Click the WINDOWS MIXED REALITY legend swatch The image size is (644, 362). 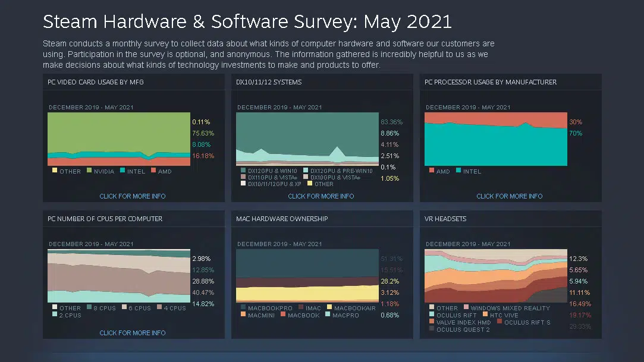click(x=466, y=307)
